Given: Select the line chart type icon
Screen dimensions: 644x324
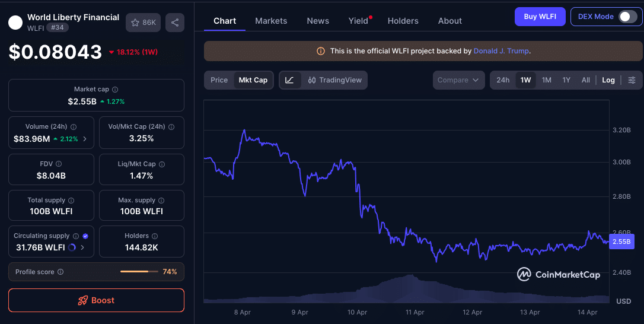Looking at the screenshot, I should (289, 80).
